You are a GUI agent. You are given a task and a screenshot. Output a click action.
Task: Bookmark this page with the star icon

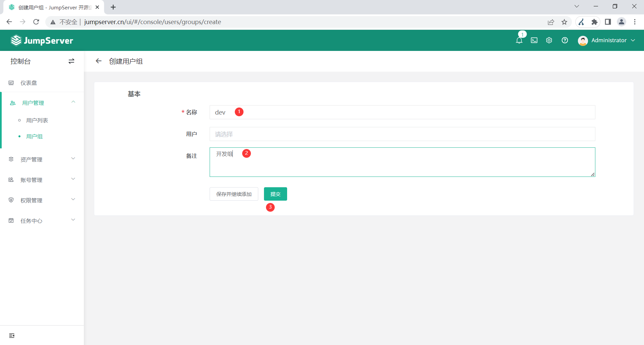tap(565, 22)
